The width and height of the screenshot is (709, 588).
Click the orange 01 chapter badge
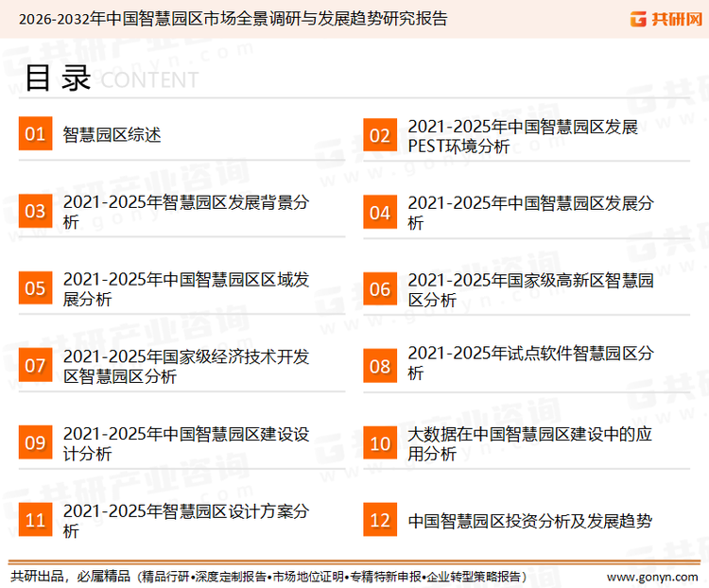click(35, 133)
